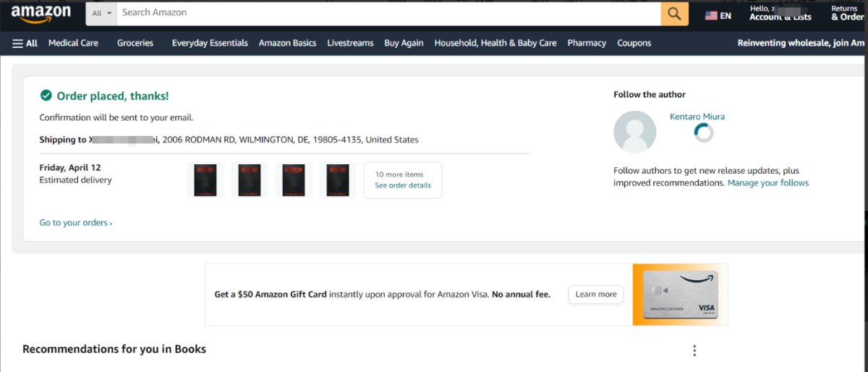The height and width of the screenshot is (372, 868).
Task: Click the first book cover thumbnail
Action: point(205,180)
